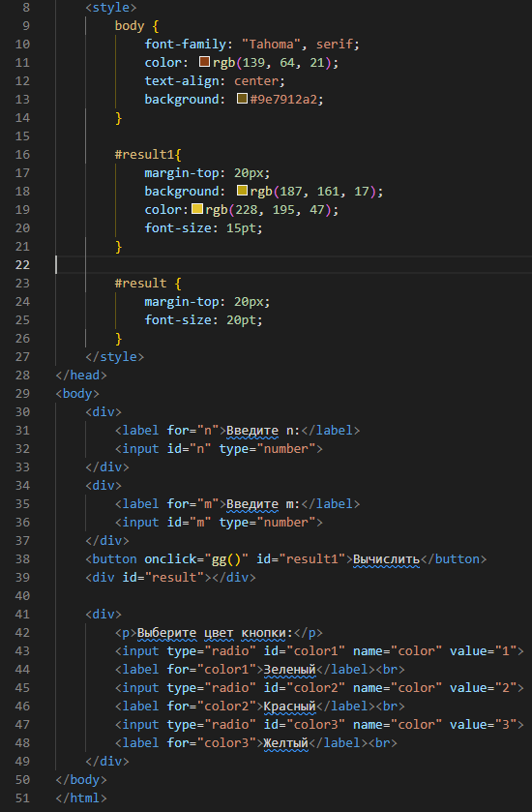Image resolution: width=532 pixels, height=812 pixels.
Task: Click the center value of text-align
Action: (x=256, y=80)
